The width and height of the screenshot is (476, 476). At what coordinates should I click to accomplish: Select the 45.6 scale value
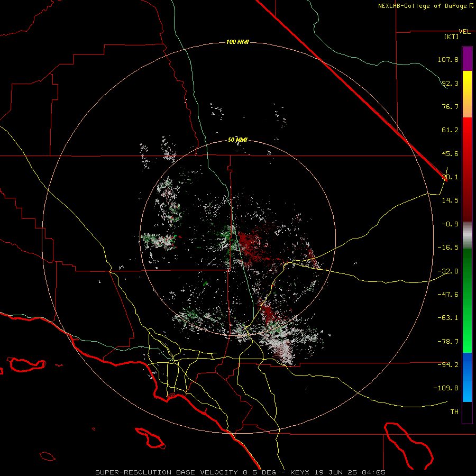[450, 153]
